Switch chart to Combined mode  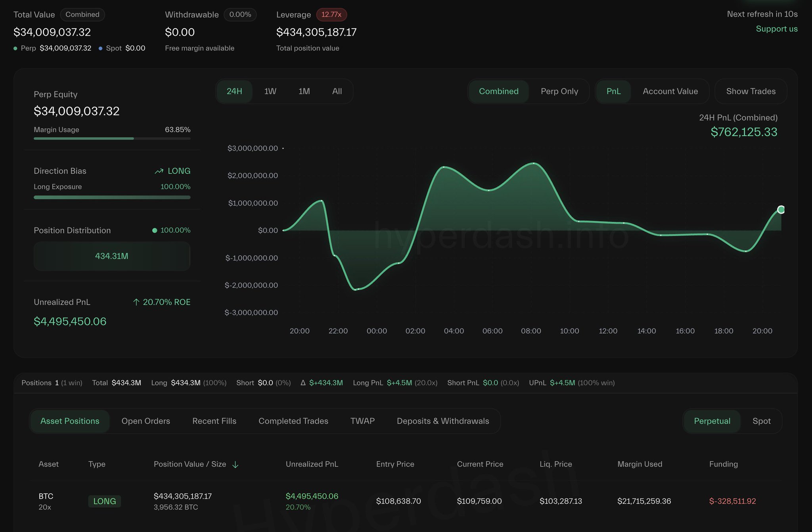click(499, 92)
